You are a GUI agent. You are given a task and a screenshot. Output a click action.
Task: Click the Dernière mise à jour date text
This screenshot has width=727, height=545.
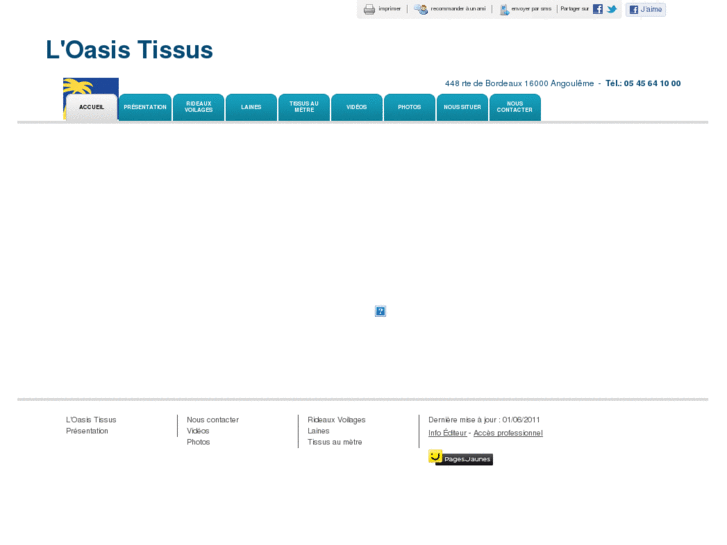[x=484, y=420]
